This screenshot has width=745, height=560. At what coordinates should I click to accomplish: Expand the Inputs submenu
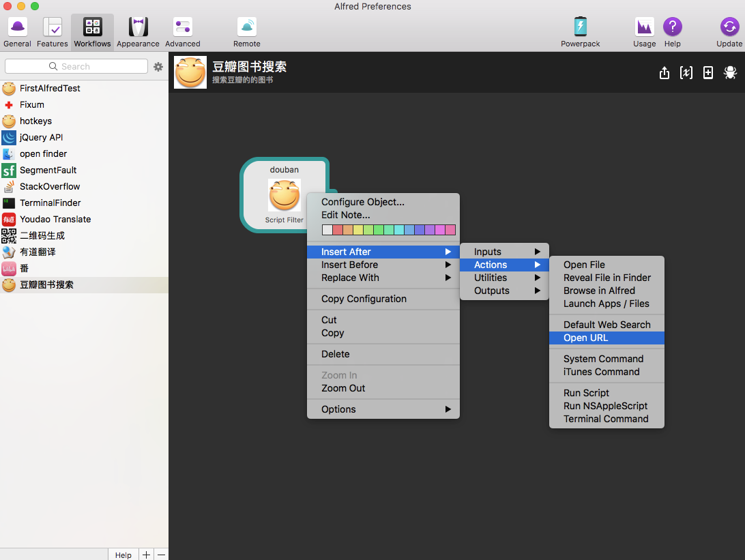click(505, 252)
